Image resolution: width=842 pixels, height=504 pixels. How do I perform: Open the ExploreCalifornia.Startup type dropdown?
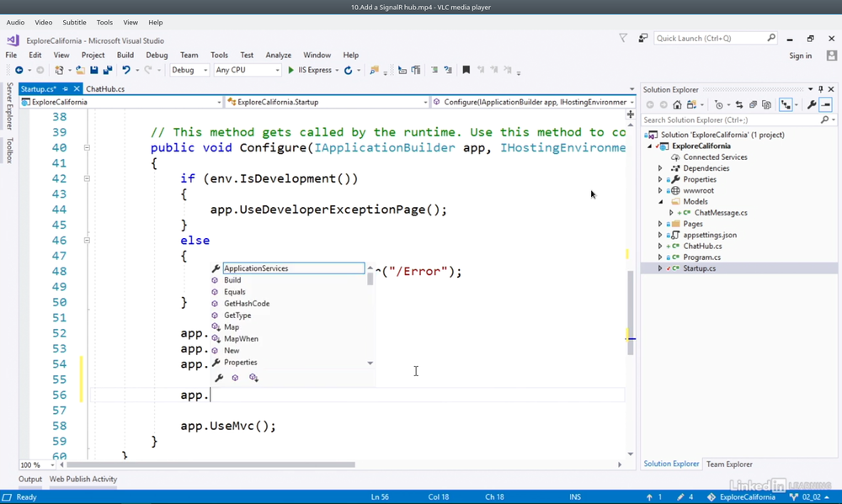[x=327, y=102]
